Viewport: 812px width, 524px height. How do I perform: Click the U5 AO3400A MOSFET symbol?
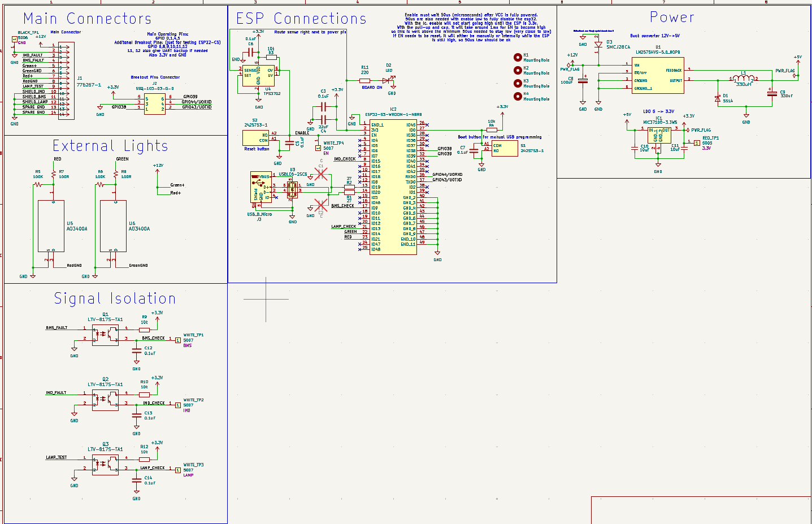point(51,226)
